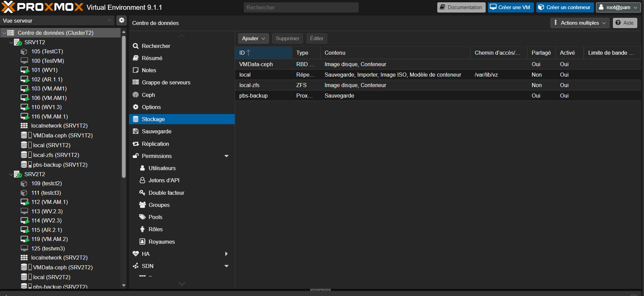The width and height of the screenshot is (644, 296).
Task: Click the SRV1T2 node server icon
Action: pos(18,42)
